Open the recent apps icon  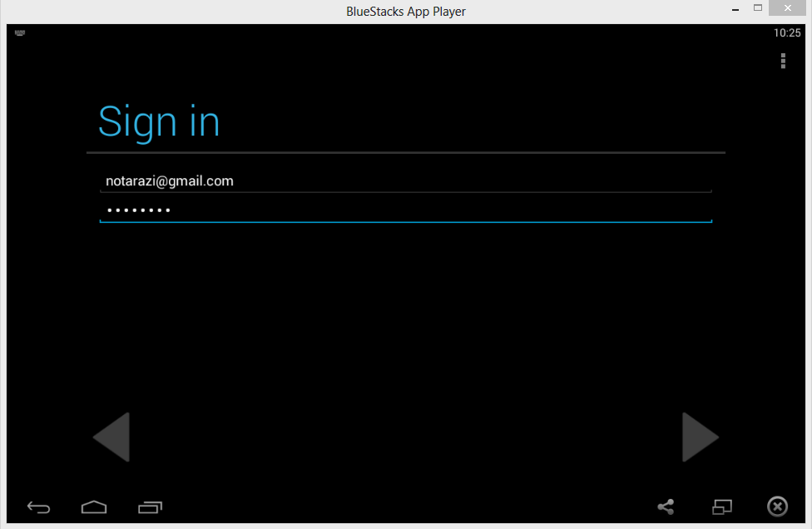tap(151, 507)
